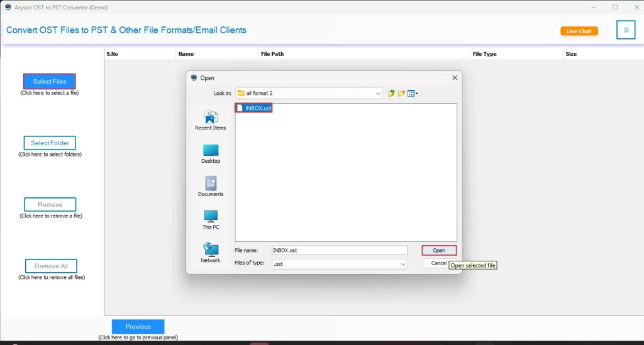Open Recent Items in the dialog sidebar
This screenshot has height=345, width=644.
pyautogui.click(x=210, y=120)
